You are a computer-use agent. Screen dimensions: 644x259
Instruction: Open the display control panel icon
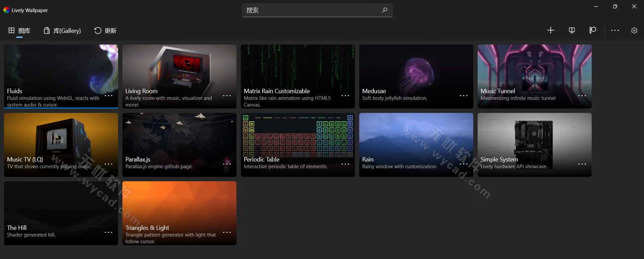(x=572, y=30)
